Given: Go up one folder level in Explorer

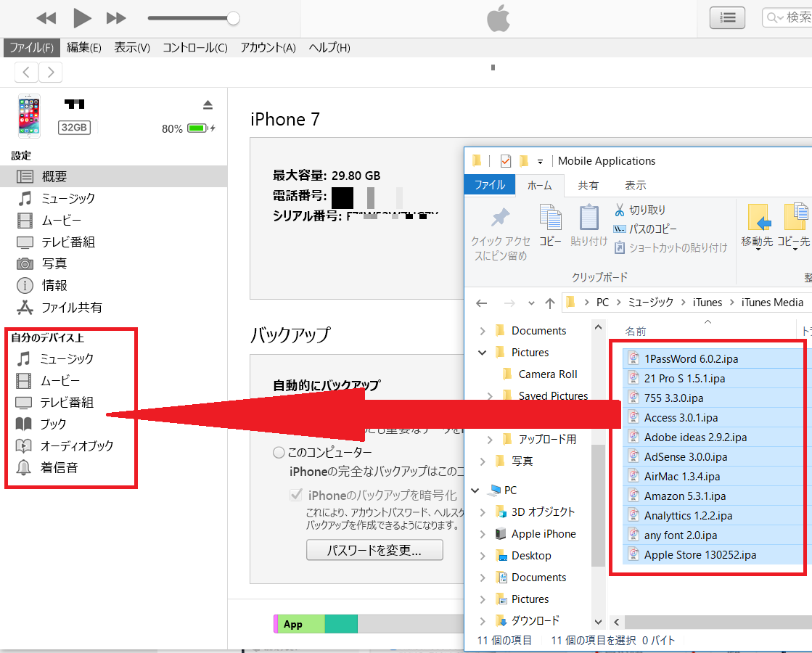Looking at the screenshot, I should tap(550, 303).
